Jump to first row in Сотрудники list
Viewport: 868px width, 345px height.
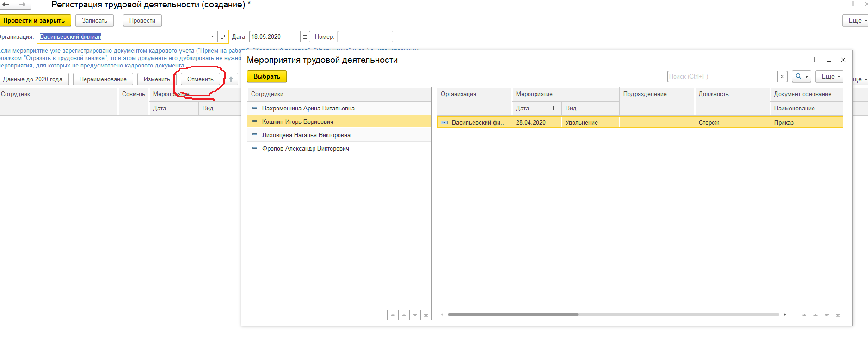pyautogui.click(x=393, y=315)
